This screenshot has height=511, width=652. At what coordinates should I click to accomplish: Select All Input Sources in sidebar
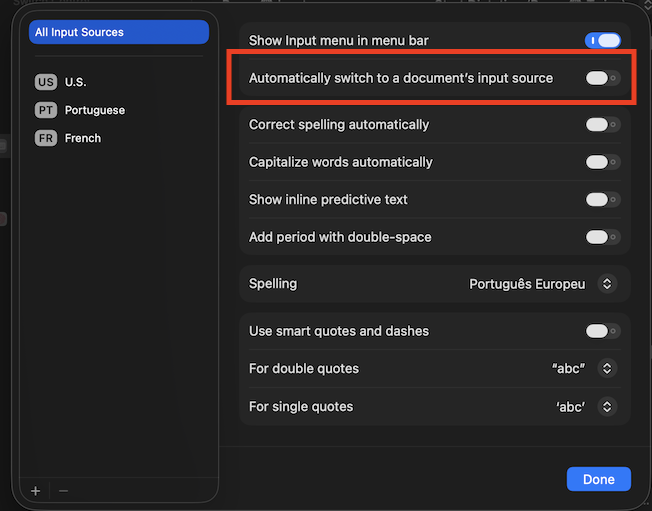coord(118,32)
